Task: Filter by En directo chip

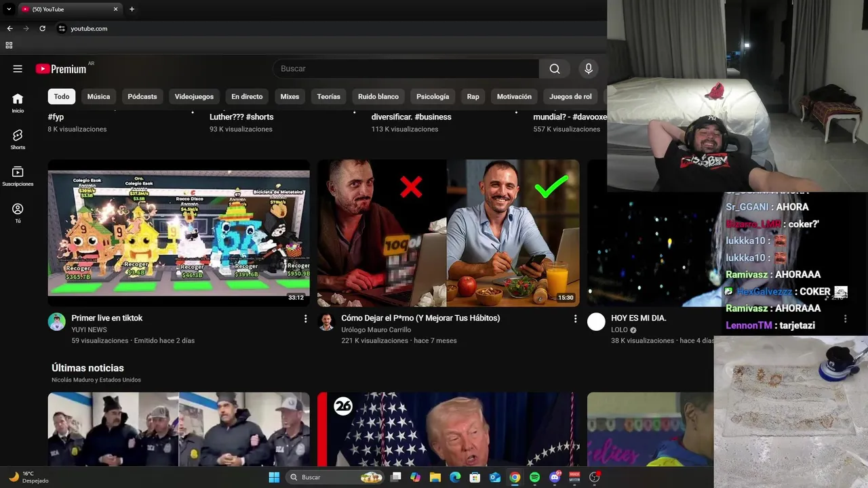Action: (247, 96)
